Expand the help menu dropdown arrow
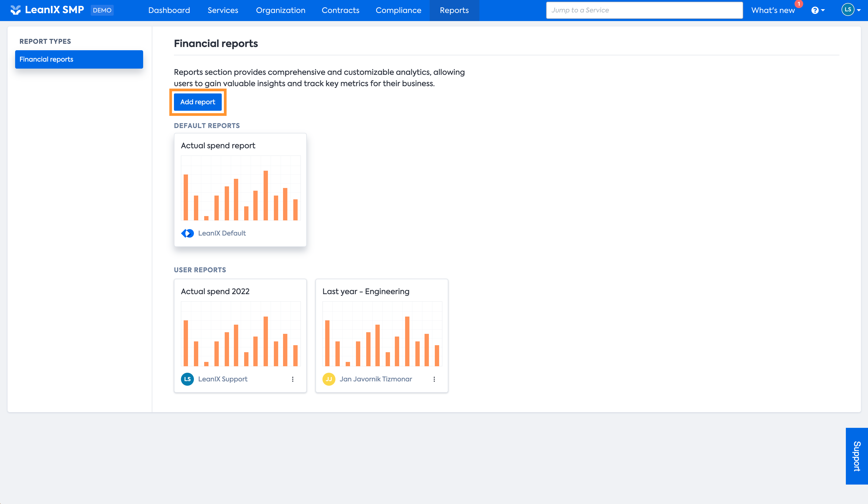Image resolution: width=868 pixels, height=504 pixels. 823,10
